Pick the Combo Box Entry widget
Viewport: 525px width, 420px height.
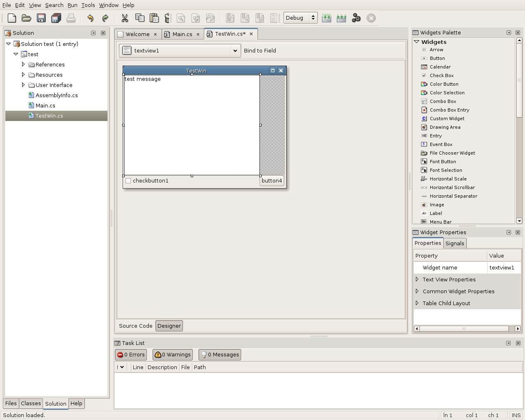(449, 110)
